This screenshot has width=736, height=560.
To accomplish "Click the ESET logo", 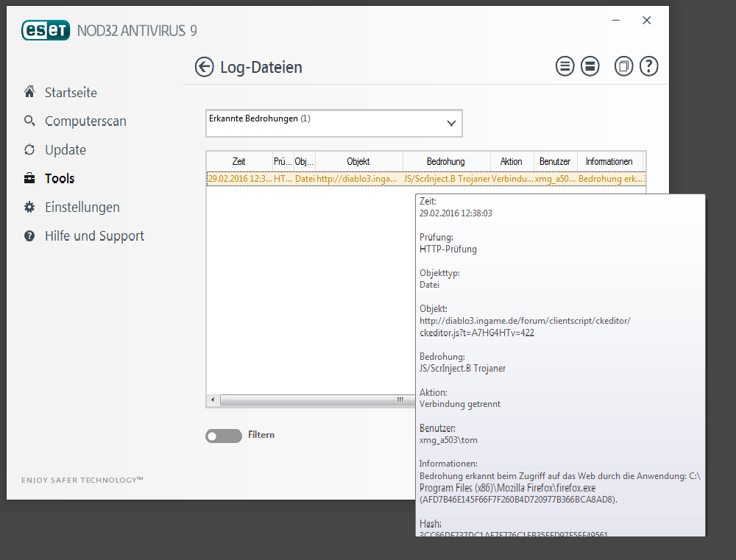I will point(46,30).
